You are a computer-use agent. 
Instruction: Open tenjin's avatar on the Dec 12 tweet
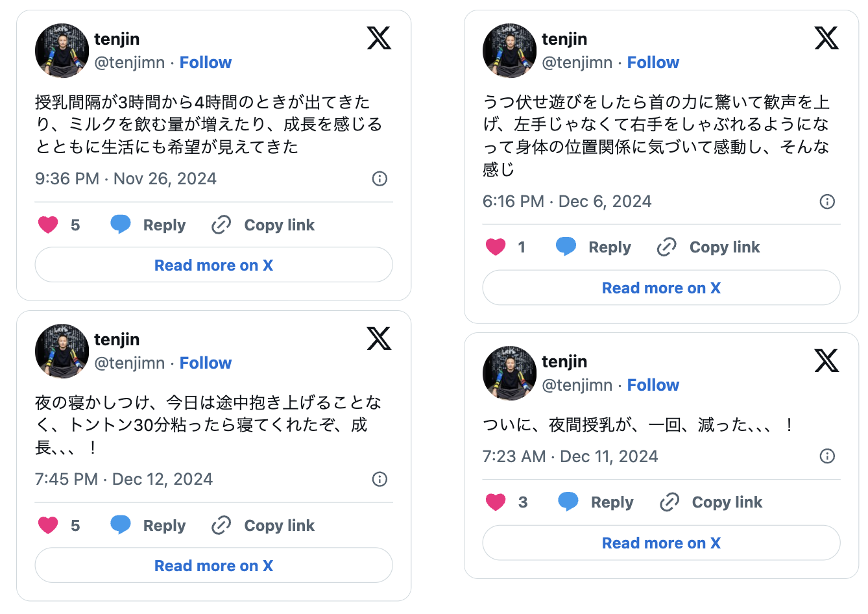(62, 351)
